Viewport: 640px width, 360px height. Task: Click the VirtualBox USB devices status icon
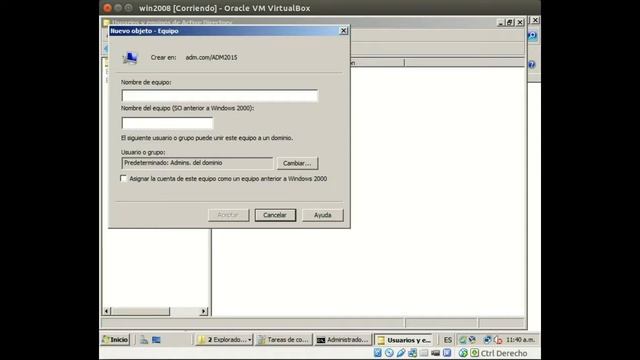[401, 353]
